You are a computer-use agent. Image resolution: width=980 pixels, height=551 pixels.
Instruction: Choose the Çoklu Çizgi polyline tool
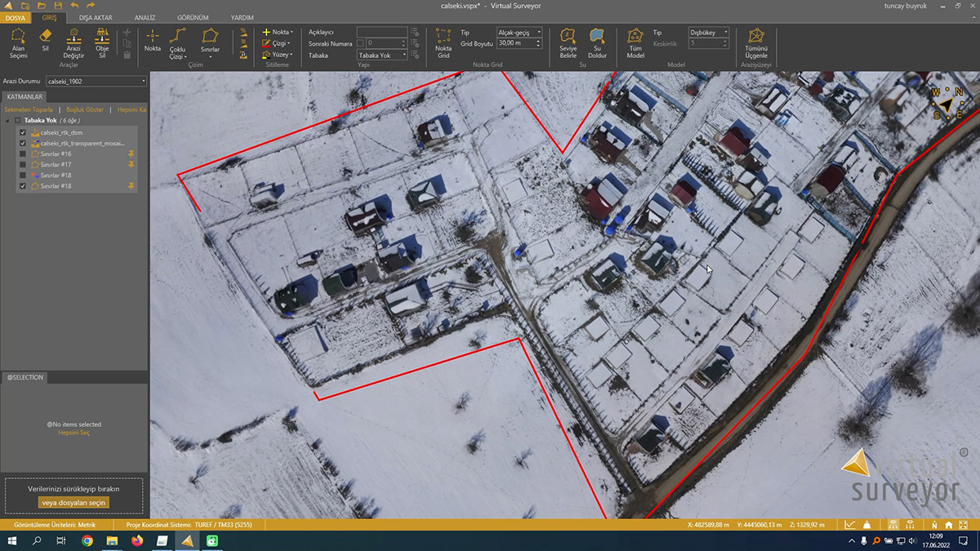click(x=177, y=42)
